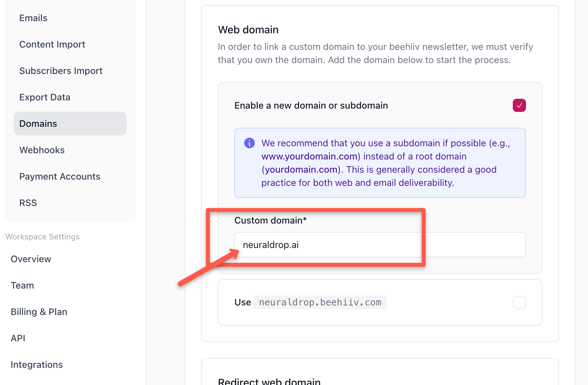
Task: Open the Integrations settings
Action: 37,364
